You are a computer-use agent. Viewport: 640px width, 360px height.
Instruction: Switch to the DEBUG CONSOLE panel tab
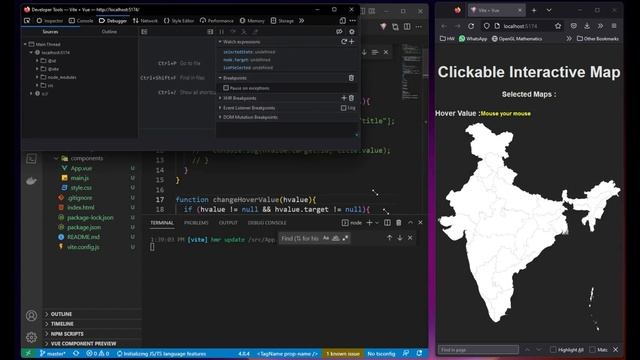[x=267, y=222]
